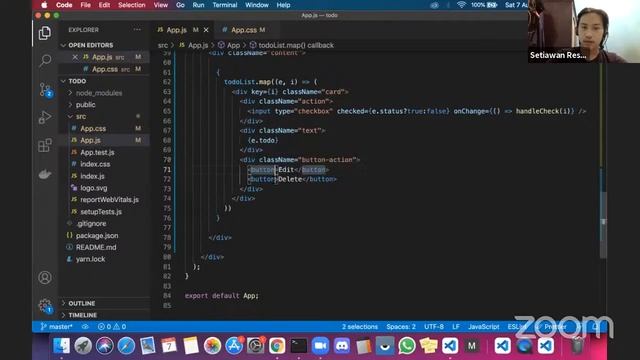Open the Search view in the activity bar
Viewport: 640px width, 360px height.
point(45,61)
